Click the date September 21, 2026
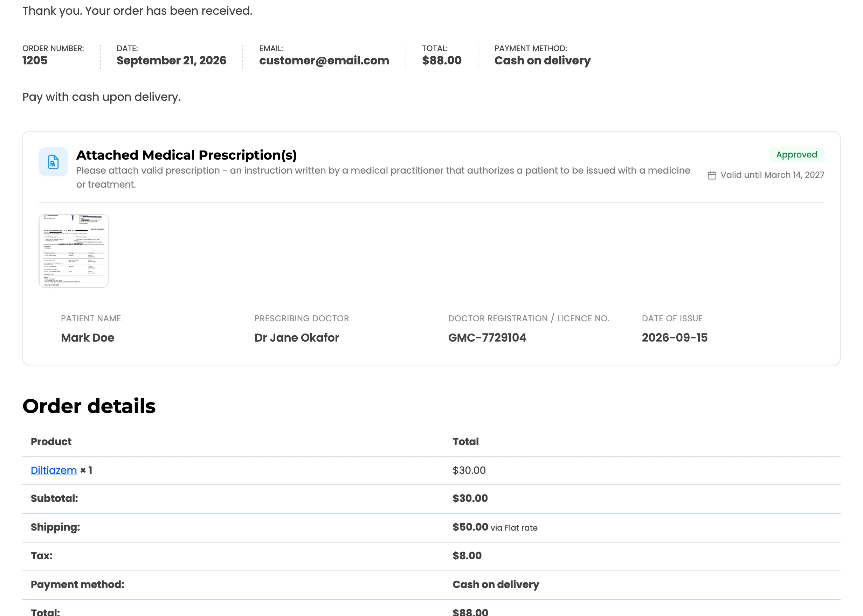 point(171,61)
